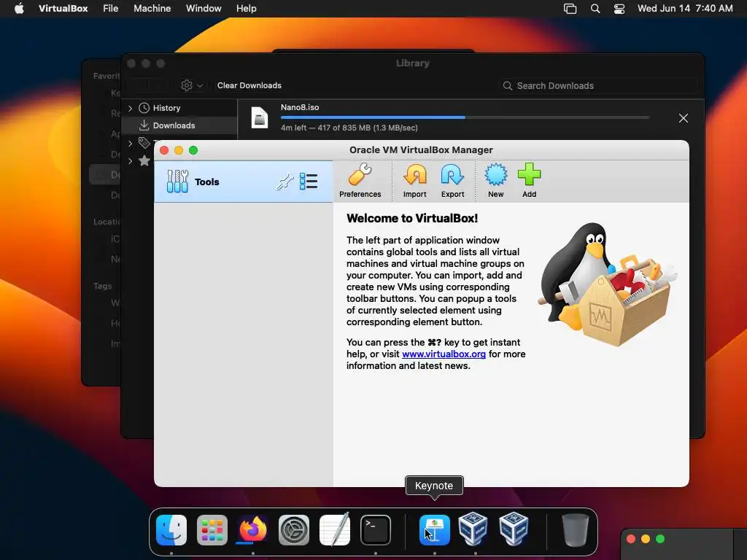Open the VirtualBox app menu
Viewport: 747px width, 560px height.
[x=63, y=9]
